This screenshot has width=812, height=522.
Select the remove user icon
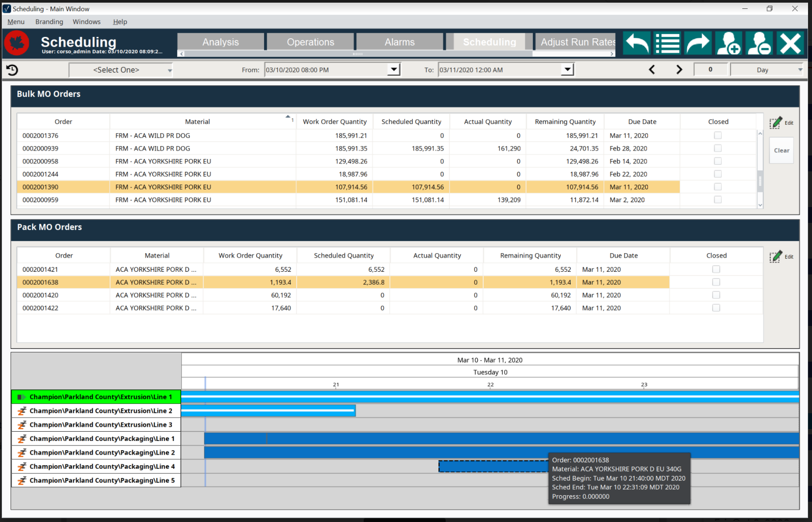[x=759, y=43]
